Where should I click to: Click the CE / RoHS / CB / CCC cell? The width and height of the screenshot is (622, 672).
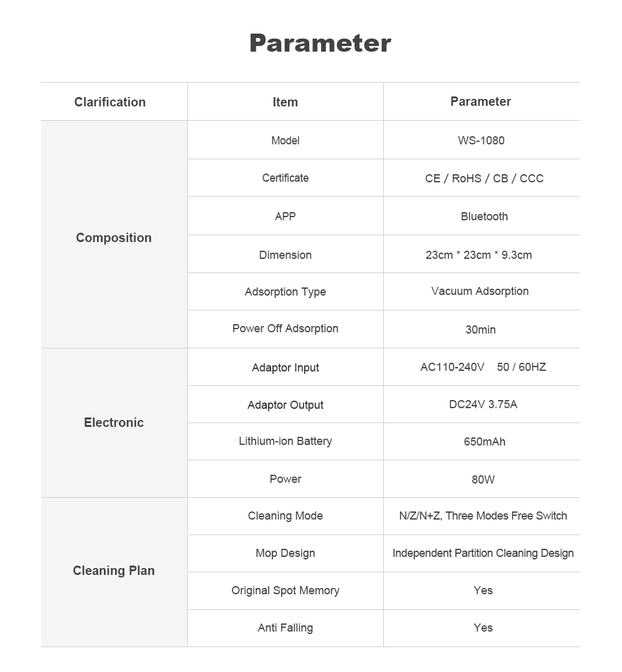pyautogui.click(x=484, y=179)
